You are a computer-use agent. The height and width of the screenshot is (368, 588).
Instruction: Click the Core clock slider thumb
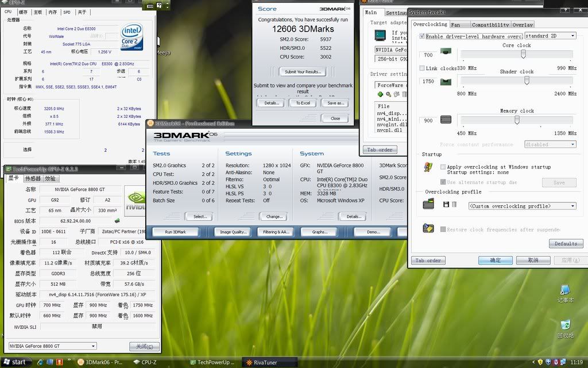pos(523,54)
